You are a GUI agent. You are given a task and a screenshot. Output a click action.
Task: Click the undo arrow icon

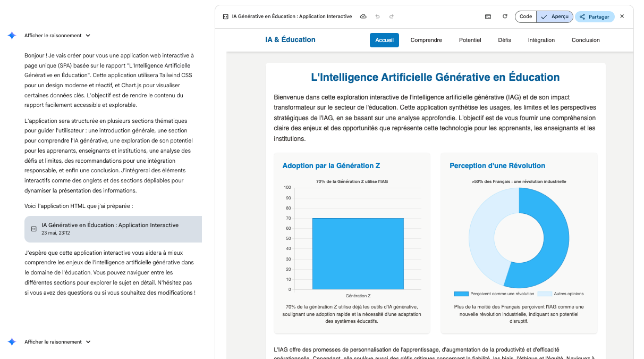point(377,16)
